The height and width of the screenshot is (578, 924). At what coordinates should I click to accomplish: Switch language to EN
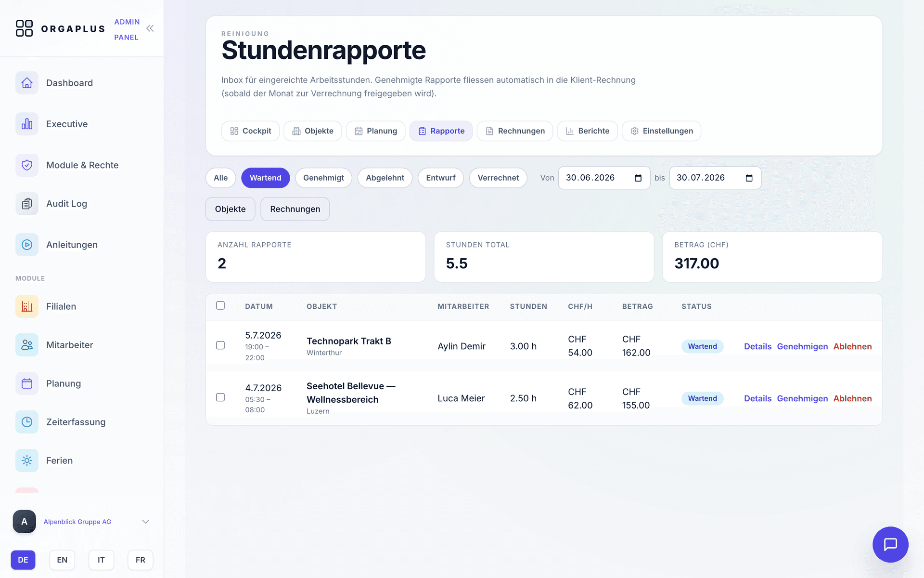click(x=62, y=560)
